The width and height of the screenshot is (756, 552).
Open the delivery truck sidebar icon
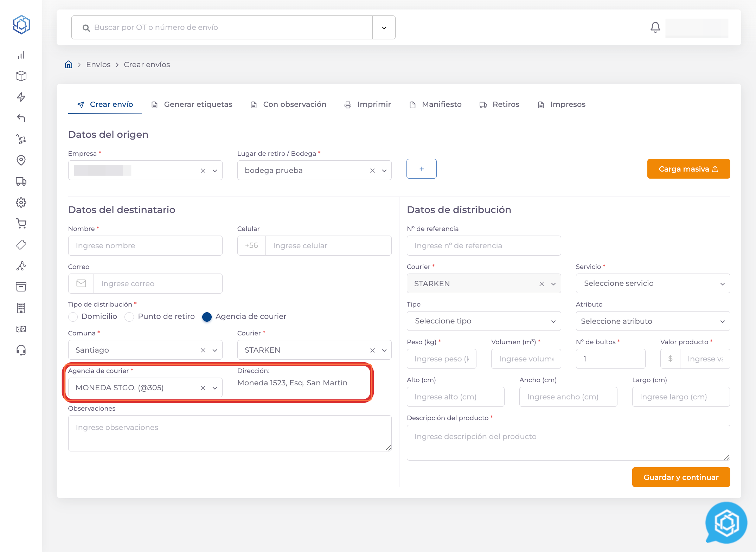pyautogui.click(x=21, y=181)
